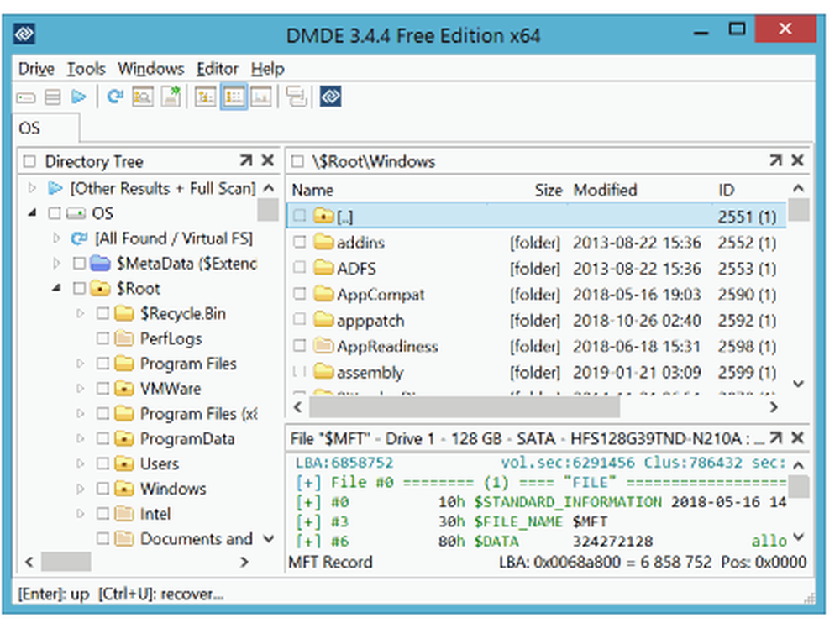The height and width of the screenshot is (623, 840).
Task: Check the Directory Tree header checkbox
Action: click(30, 161)
